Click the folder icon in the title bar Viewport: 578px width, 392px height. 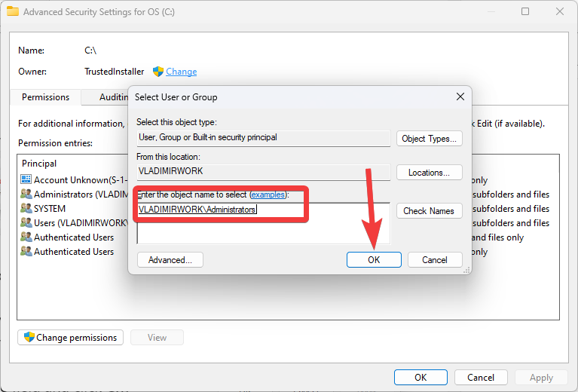(12, 12)
